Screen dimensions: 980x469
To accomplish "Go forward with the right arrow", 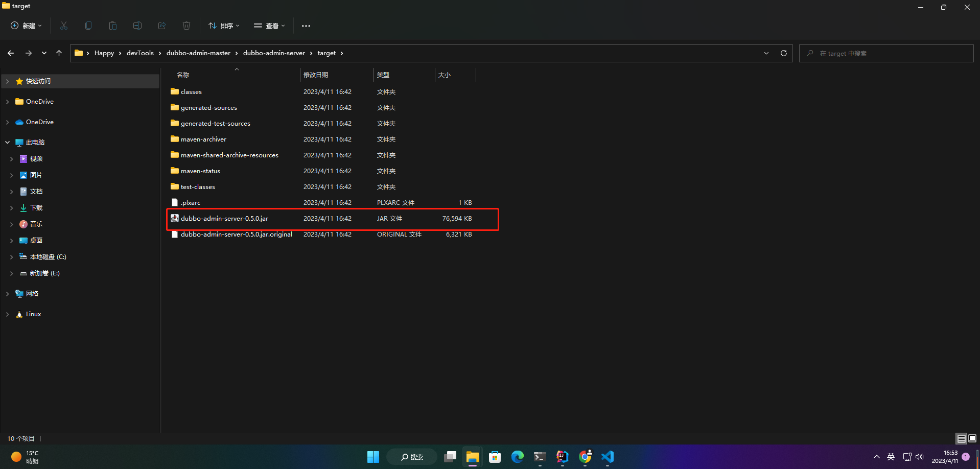I will tap(29, 53).
